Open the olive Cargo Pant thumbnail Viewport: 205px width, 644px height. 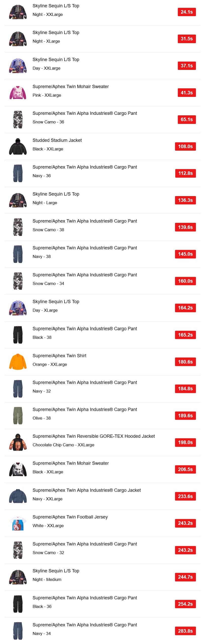click(18, 415)
